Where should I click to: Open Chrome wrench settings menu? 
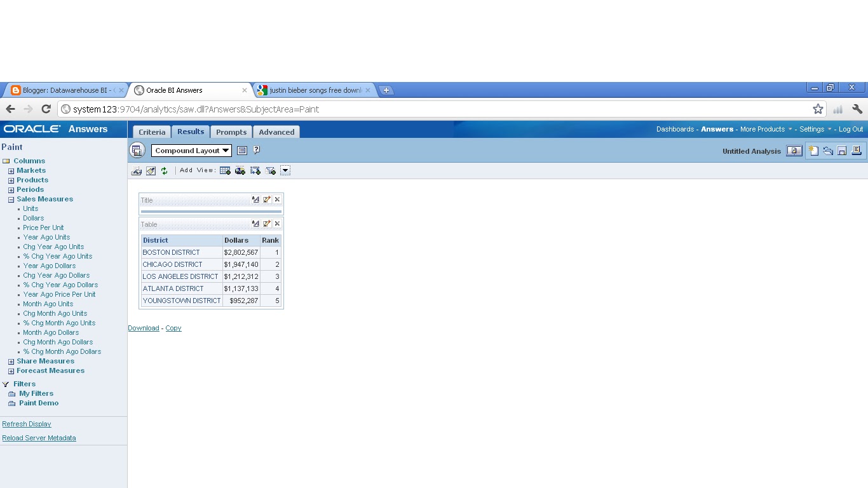pyautogui.click(x=857, y=109)
